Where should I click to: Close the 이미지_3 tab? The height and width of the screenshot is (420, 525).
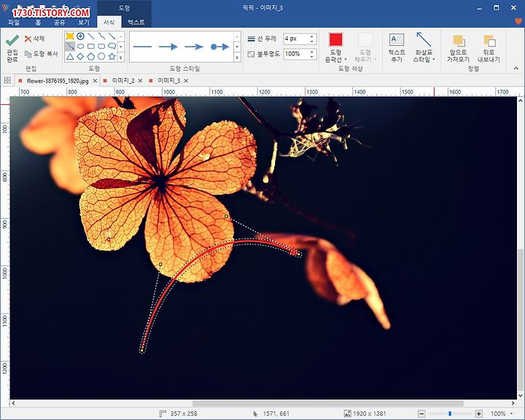[186, 81]
